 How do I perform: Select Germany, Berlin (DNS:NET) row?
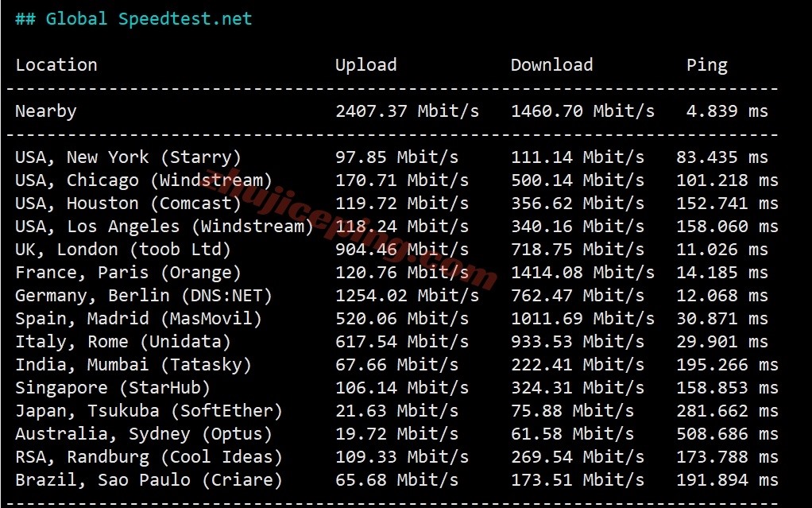tap(396, 296)
